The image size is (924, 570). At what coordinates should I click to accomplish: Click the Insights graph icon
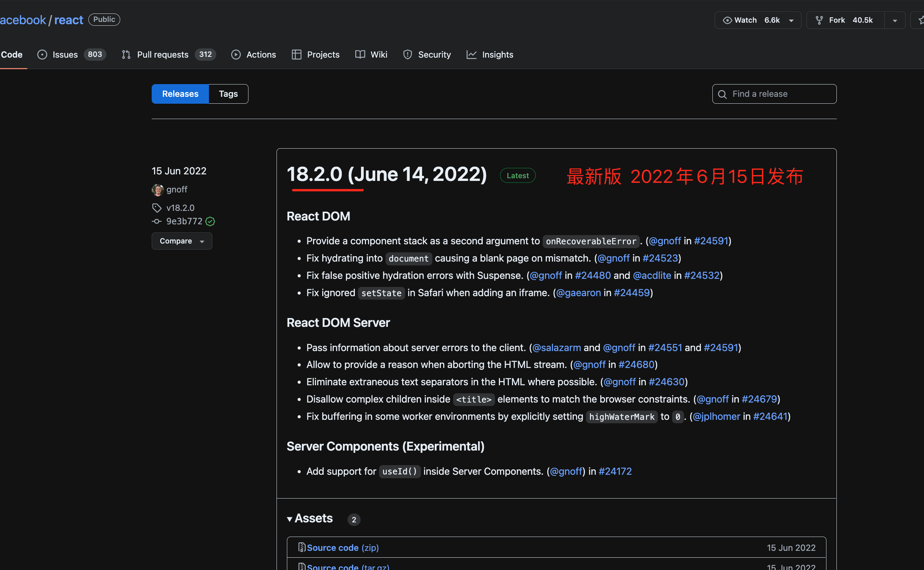coord(471,55)
